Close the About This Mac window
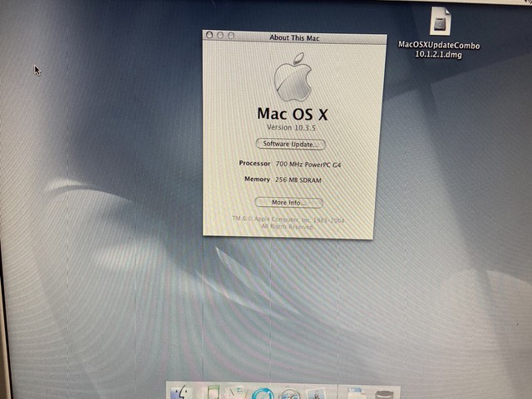 click(209, 35)
